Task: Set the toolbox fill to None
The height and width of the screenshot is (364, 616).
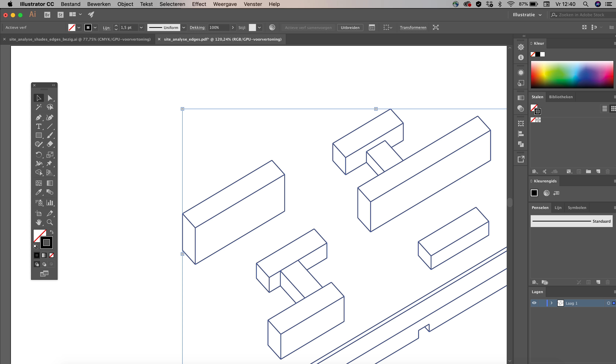Action: tap(52, 255)
